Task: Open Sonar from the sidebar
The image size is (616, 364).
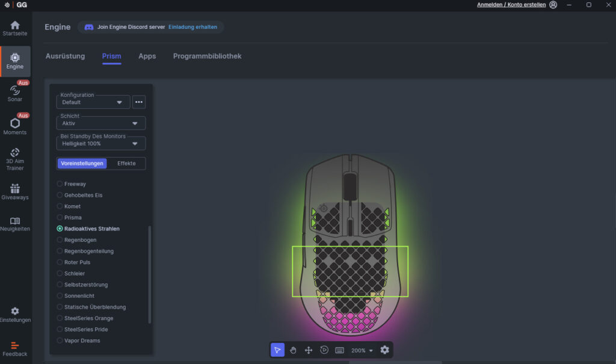Action: click(x=15, y=93)
